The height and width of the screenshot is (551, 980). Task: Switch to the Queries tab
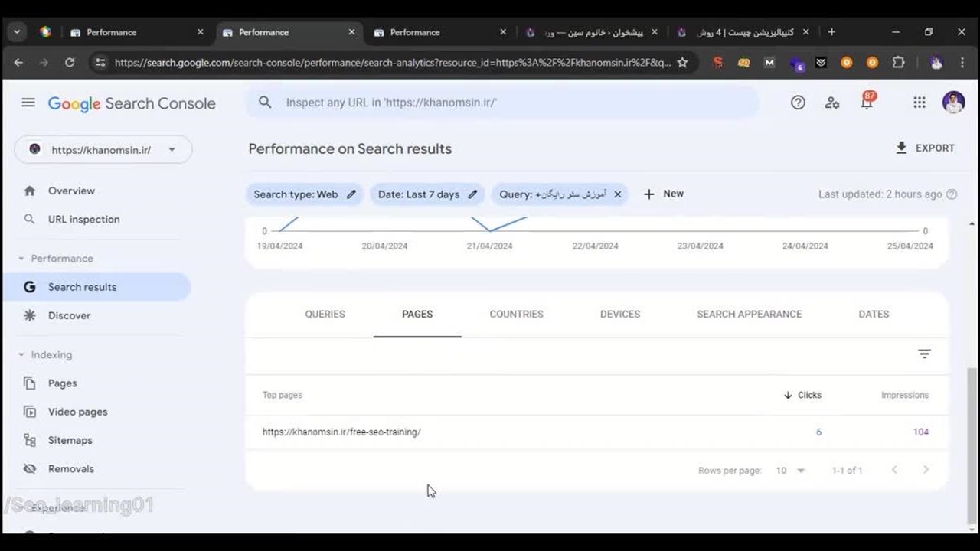click(325, 315)
